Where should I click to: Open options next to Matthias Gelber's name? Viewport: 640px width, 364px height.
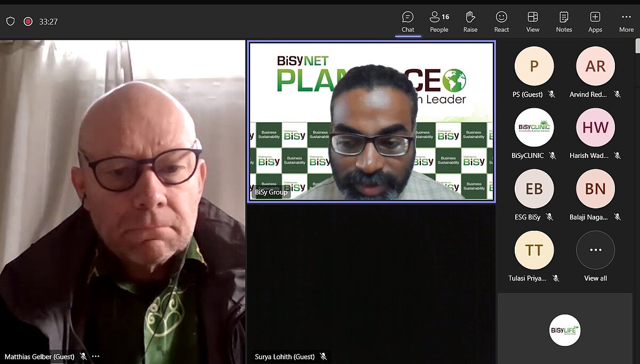coord(96,356)
